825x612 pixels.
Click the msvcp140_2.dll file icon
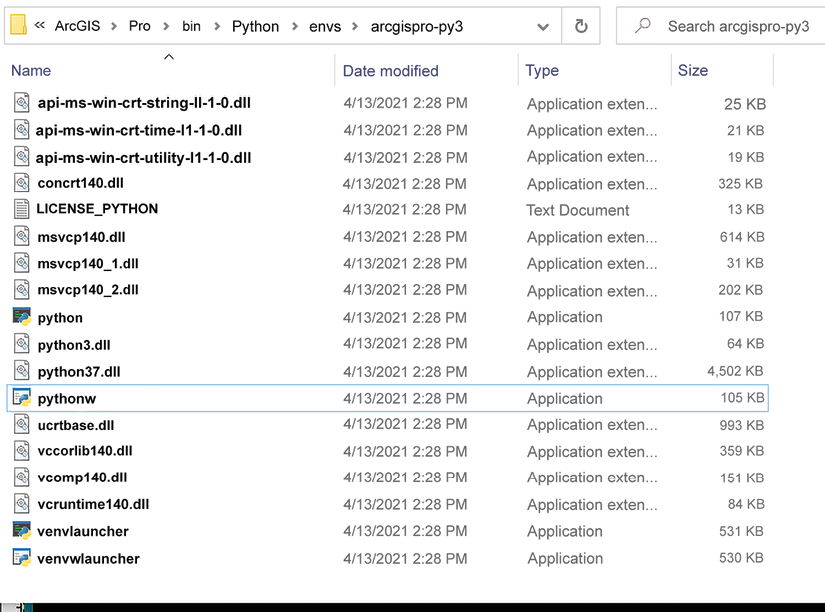click(22, 289)
